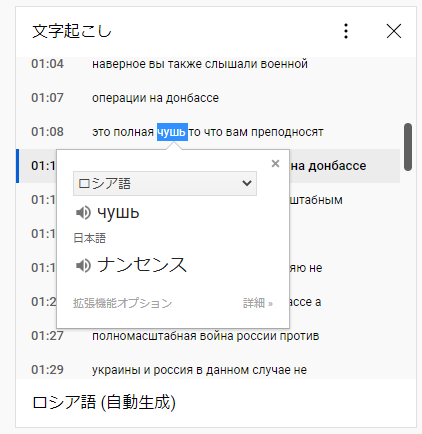Play pronunciation of Russian word чушь
The image size is (422, 434).
point(83,212)
